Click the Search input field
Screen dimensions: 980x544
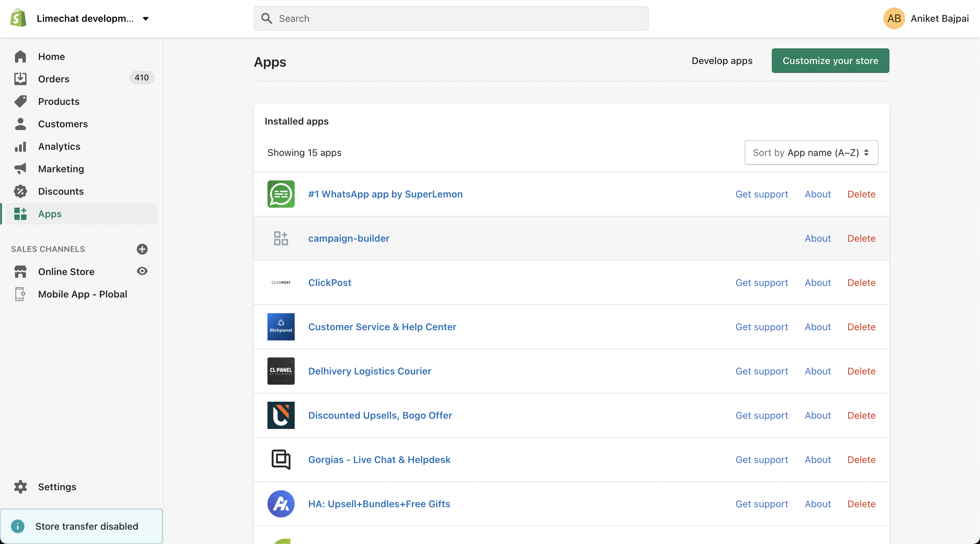point(451,18)
